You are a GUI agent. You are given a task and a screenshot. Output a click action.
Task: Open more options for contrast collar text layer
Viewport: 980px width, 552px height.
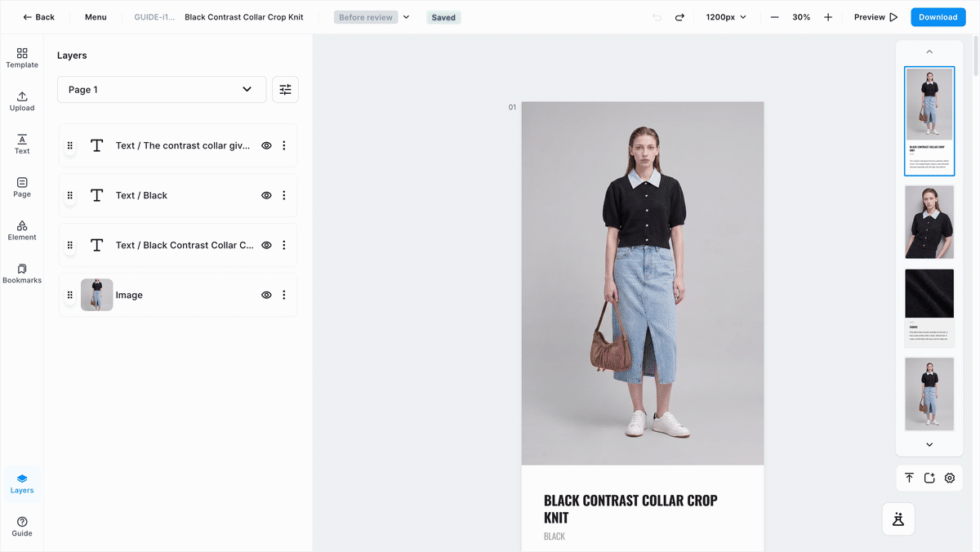coord(284,145)
